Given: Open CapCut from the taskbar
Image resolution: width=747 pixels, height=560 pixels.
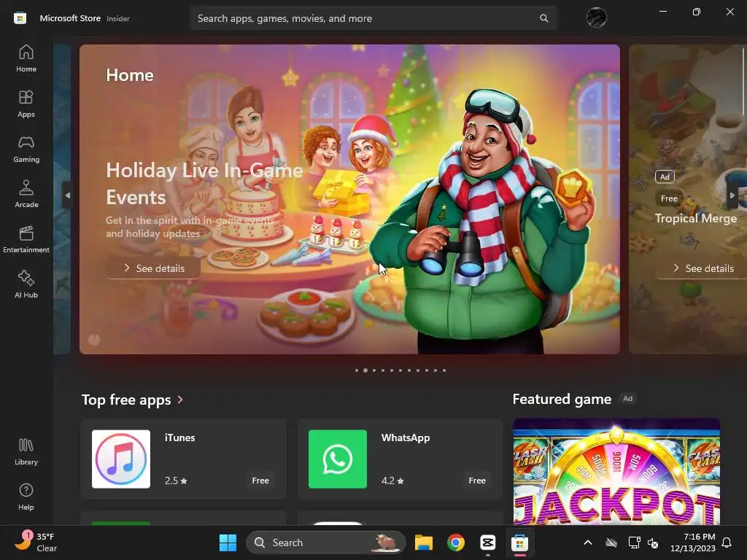Looking at the screenshot, I should 488,542.
